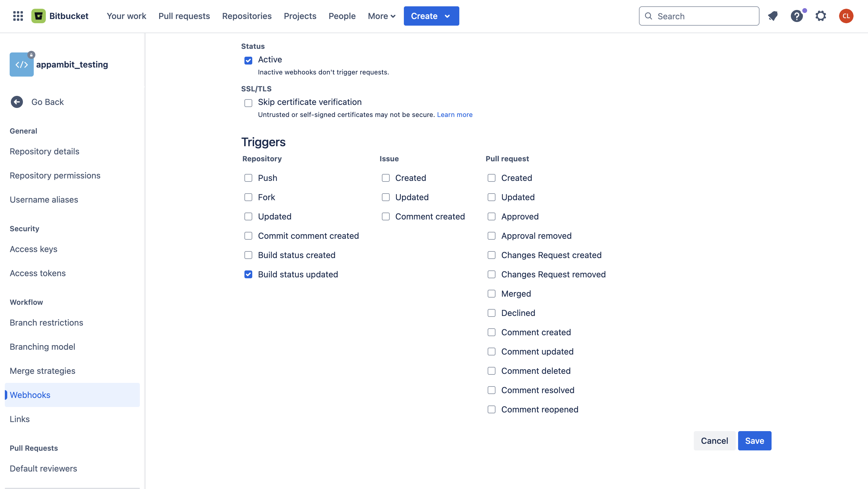The height and width of the screenshot is (489, 868).
Task: Expand the More dropdown menu
Action: point(382,16)
